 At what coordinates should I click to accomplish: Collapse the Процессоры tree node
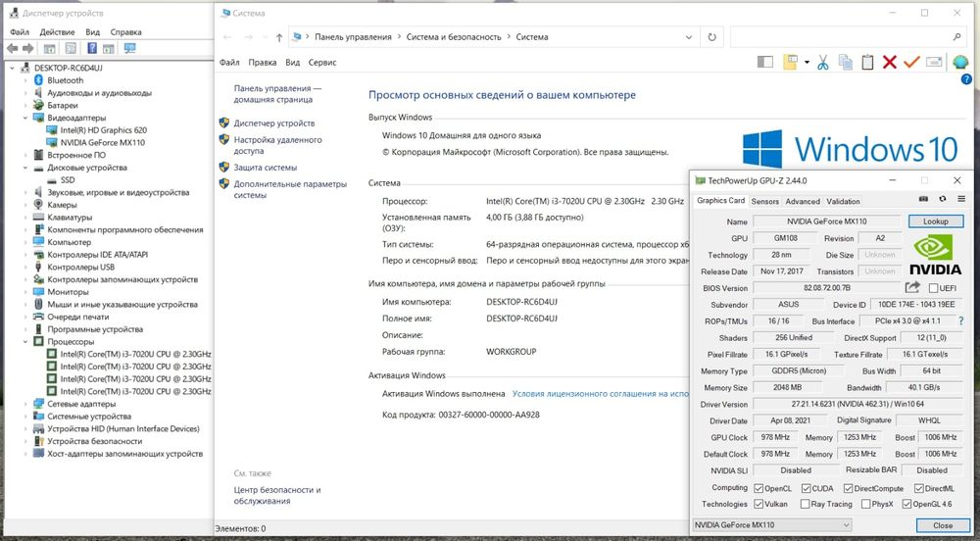click(x=25, y=342)
